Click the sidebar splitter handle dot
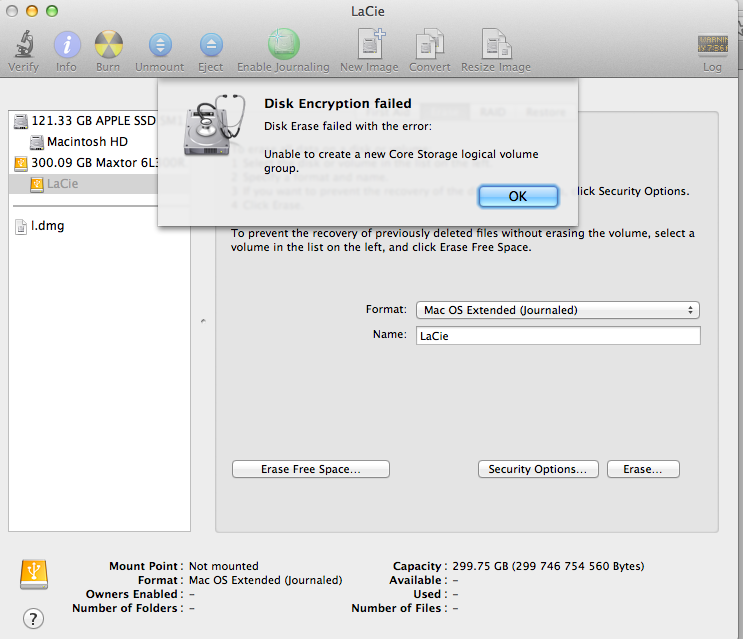Image resolution: width=743 pixels, height=639 pixels. tap(203, 321)
